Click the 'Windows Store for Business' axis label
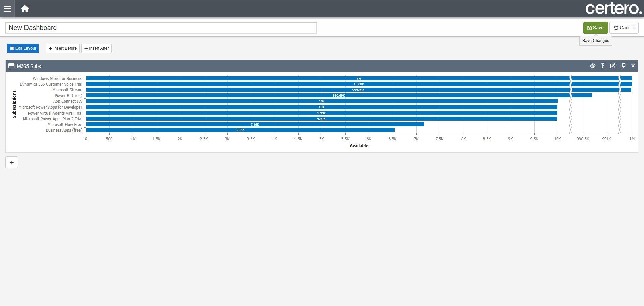644x306 pixels. coord(57,79)
